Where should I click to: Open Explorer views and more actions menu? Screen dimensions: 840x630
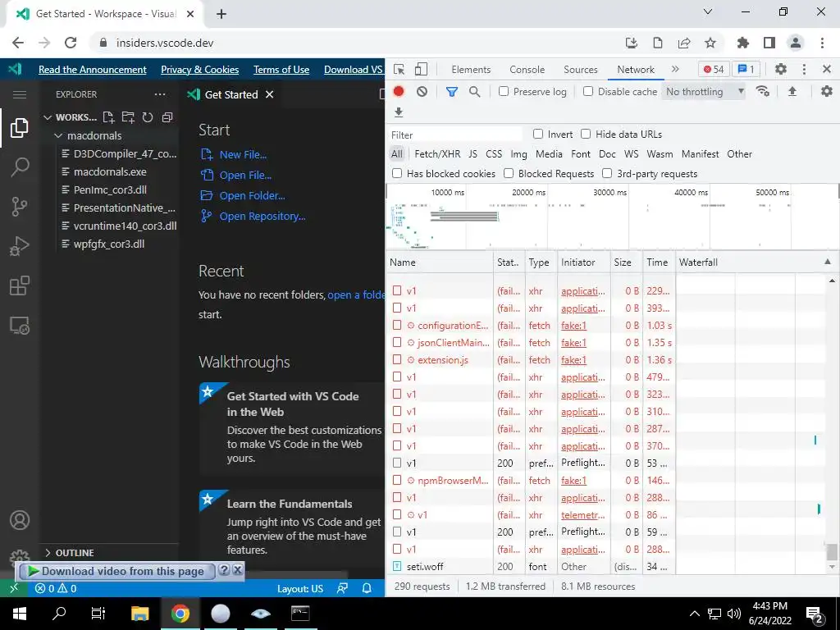click(x=160, y=94)
